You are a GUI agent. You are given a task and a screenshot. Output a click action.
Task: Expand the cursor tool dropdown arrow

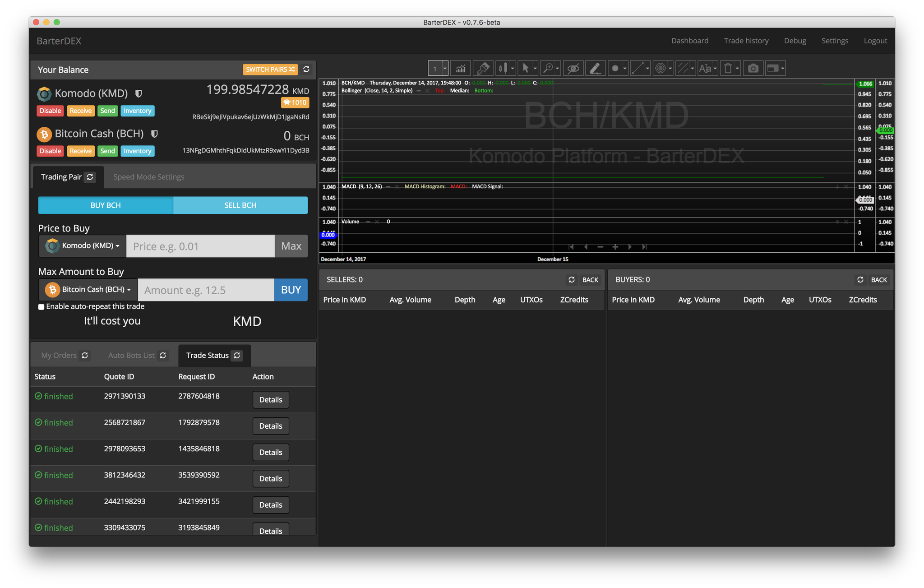click(535, 69)
